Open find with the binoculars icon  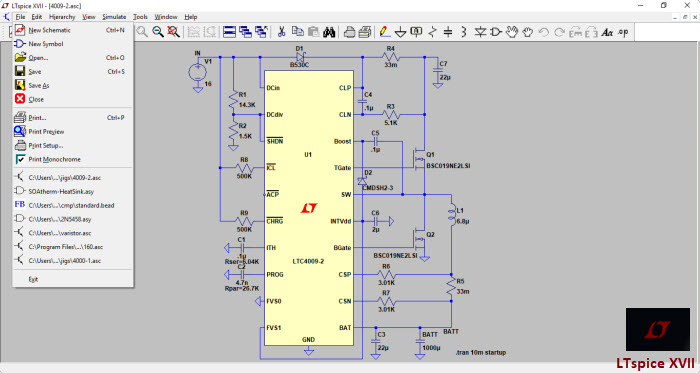(329, 32)
